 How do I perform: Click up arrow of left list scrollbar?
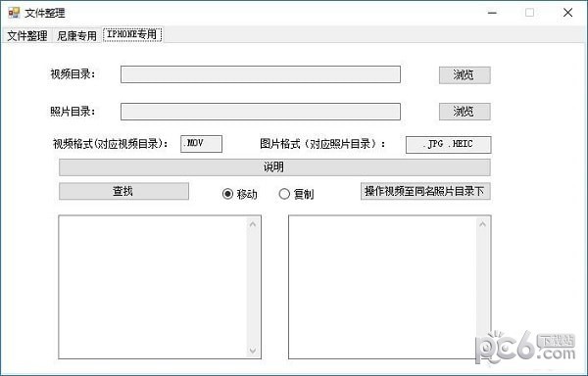[x=253, y=224]
